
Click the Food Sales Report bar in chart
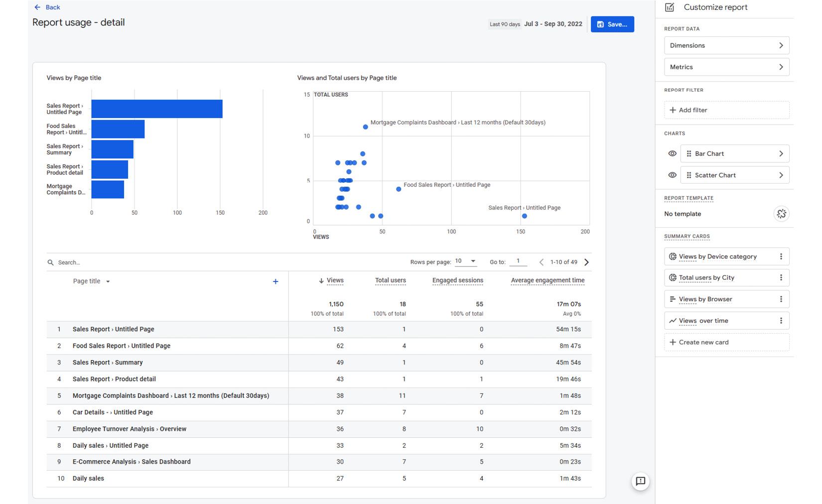click(118, 129)
